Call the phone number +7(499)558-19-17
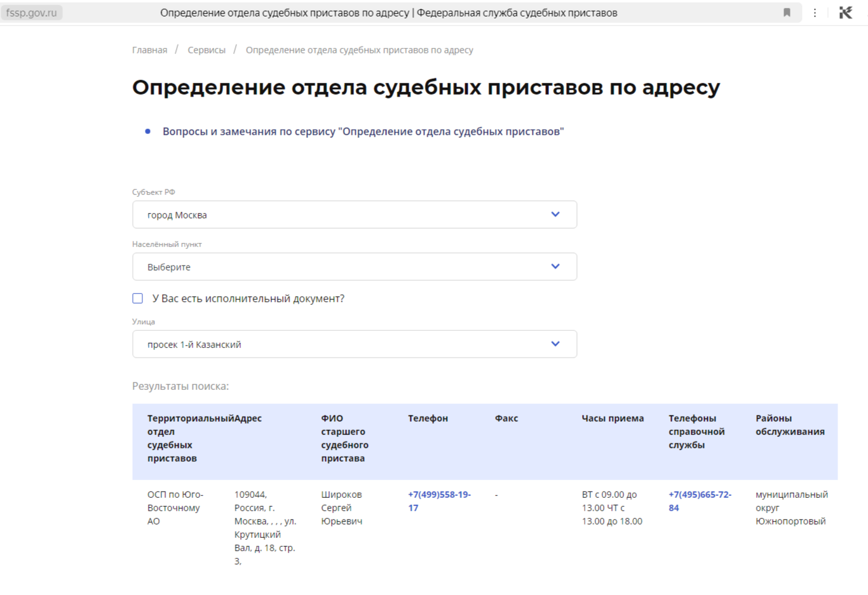868x595 pixels. point(440,501)
